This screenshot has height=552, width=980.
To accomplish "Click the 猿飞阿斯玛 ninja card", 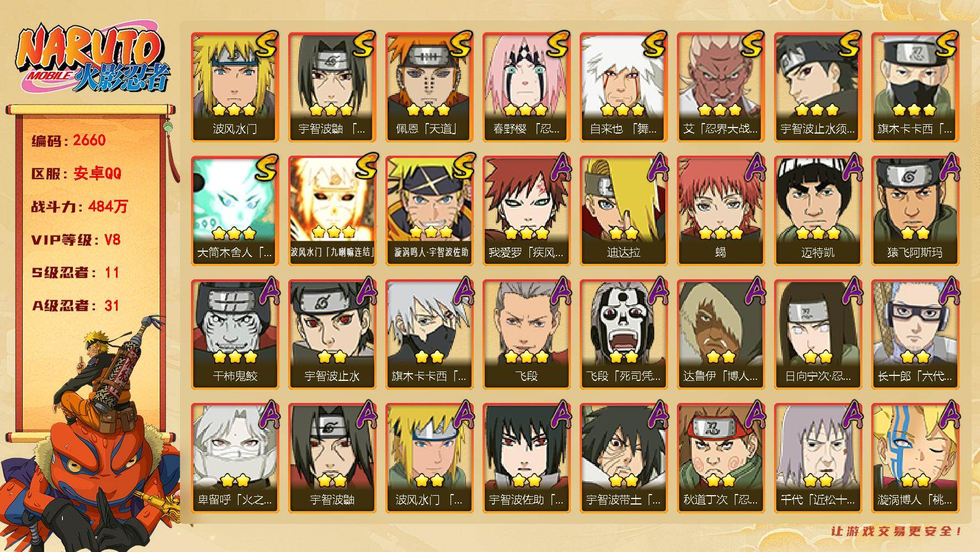I will 915,210.
